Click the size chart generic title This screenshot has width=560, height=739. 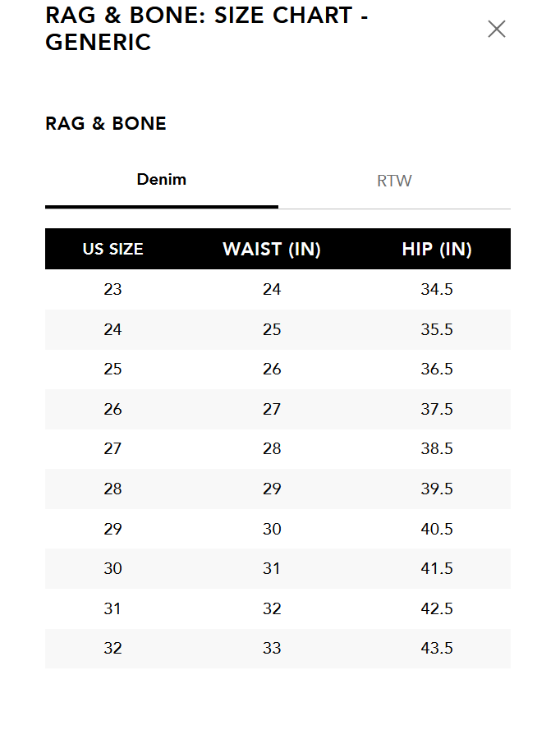[x=206, y=29]
